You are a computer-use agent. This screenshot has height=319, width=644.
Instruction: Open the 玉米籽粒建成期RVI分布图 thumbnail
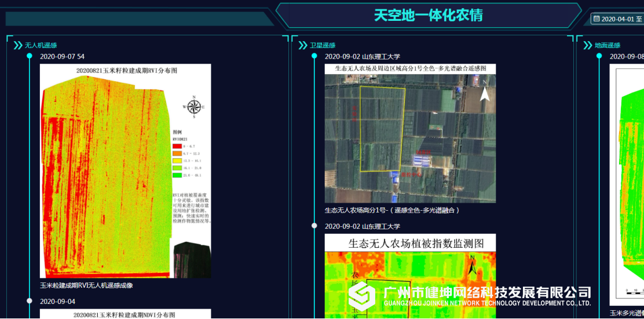point(125,171)
